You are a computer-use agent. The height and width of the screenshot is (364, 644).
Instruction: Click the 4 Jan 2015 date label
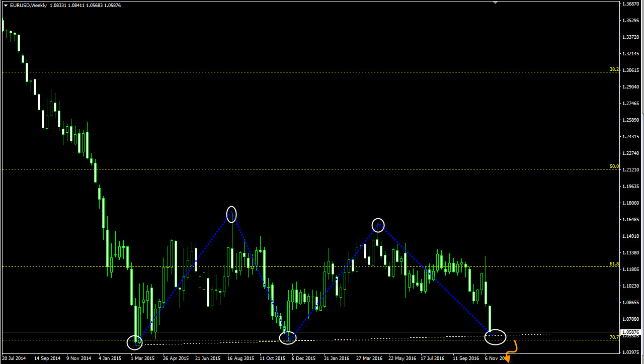pyautogui.click(x=110, y=359)
